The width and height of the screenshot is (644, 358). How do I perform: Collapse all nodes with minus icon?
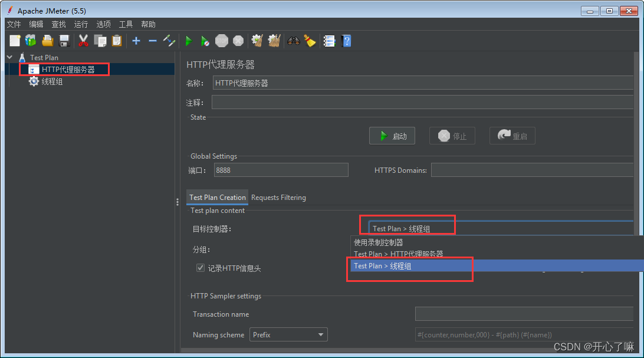pyautogui.click(x=153, y=41)
